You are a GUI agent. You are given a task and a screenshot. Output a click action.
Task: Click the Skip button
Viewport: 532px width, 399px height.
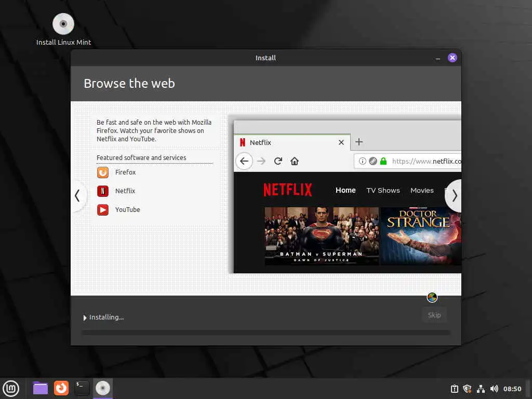point(434,315)
